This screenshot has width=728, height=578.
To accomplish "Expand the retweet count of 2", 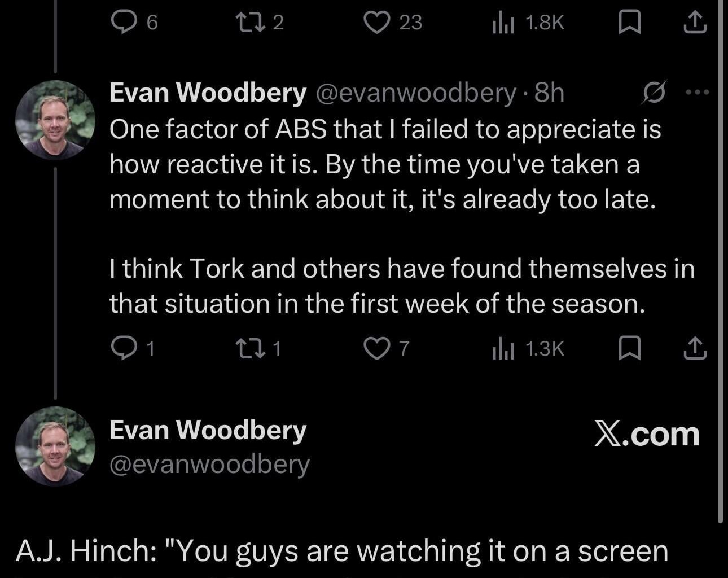I will click(x=254, y=23).
